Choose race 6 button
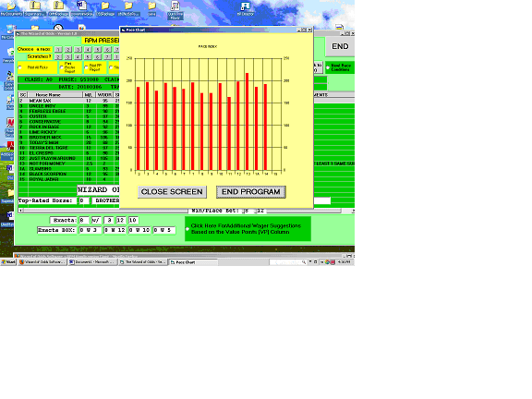The height and width of the screenshot is (399, 532). (x=107, y=50)
